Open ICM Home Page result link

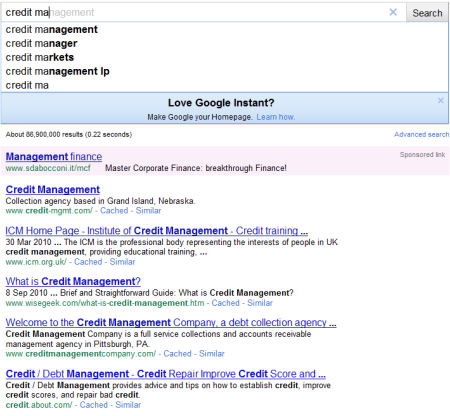tap(157, 231)
